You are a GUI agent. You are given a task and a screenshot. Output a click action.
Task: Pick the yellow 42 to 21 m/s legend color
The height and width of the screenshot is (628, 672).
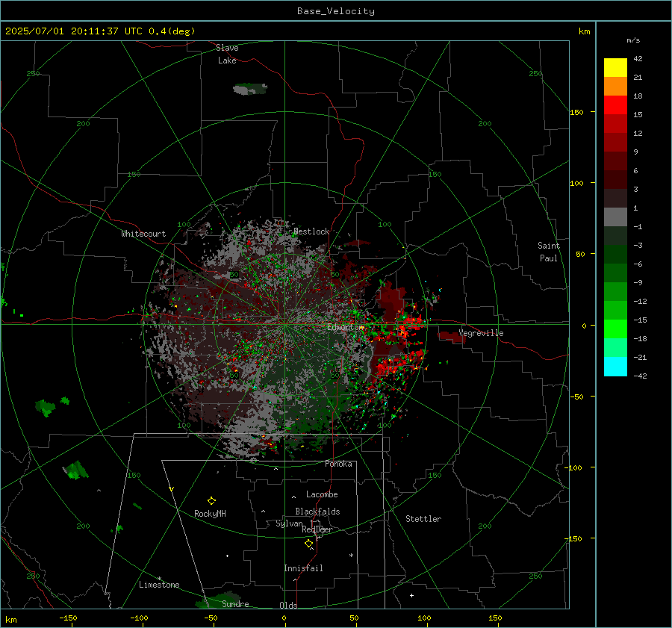click(615, 68)
